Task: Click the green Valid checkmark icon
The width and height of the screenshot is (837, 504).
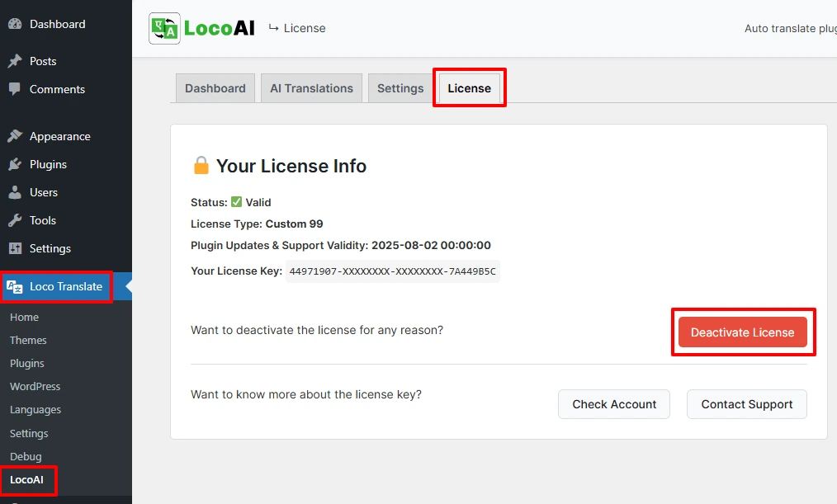Action: pos(236,202)
